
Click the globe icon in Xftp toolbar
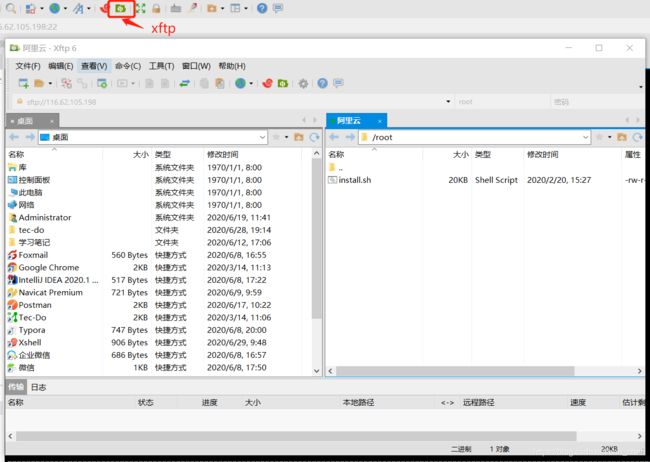pyautogui.click(x=240, y=83)
